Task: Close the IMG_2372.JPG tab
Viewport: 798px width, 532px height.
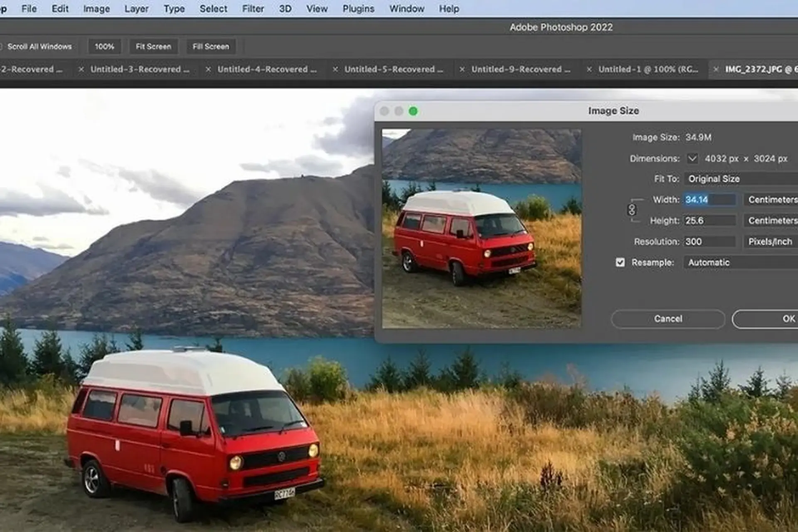Action: (716, 69)
